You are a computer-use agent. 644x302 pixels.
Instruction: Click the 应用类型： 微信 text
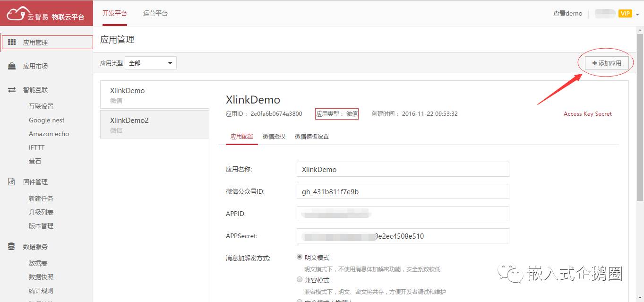pyautogui.click(x=337, y=113)
